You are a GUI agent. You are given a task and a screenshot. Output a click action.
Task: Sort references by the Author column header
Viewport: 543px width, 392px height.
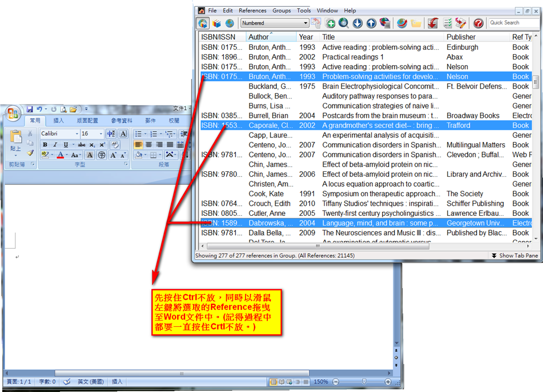(271, 37)
